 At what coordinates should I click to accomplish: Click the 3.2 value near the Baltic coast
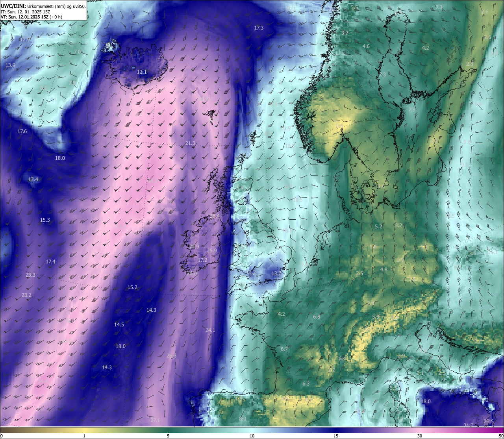(398, 225)
